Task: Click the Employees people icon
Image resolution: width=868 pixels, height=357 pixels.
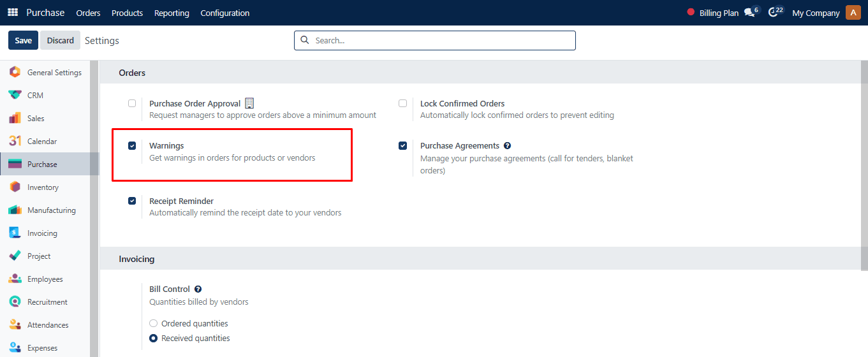Action: [x=15, y=279]
